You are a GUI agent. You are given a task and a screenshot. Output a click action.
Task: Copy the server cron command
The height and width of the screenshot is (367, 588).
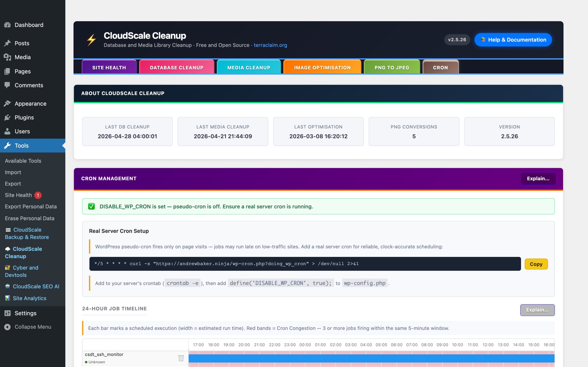[536, 264]
